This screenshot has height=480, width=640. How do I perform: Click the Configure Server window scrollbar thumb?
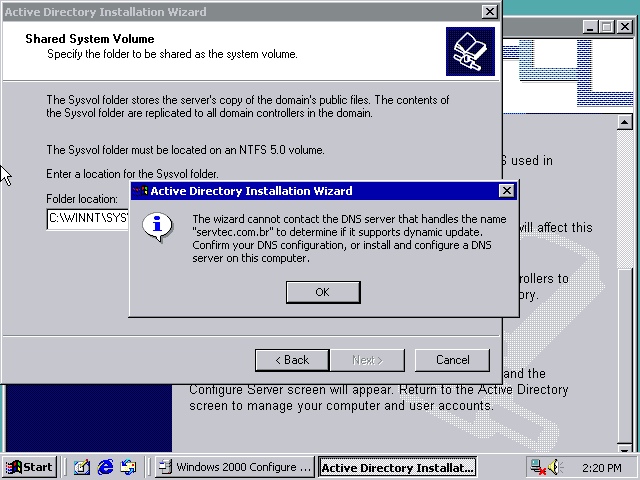(624, 356)
